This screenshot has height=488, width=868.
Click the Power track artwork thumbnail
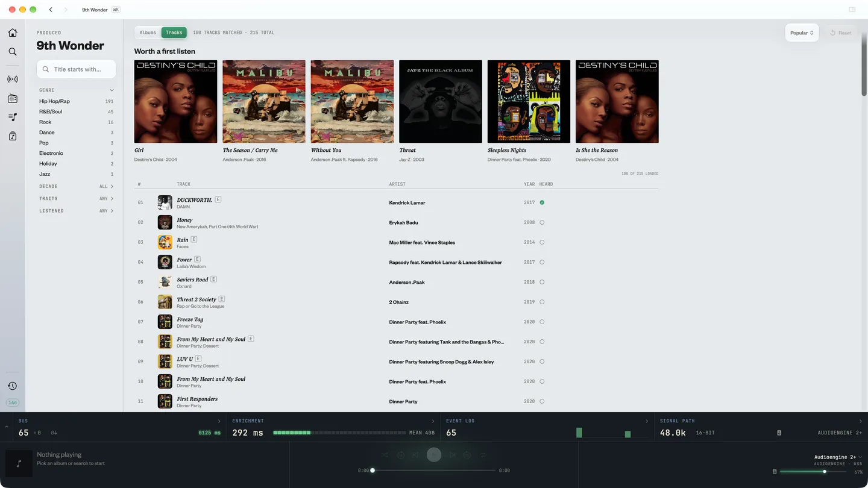165,262
